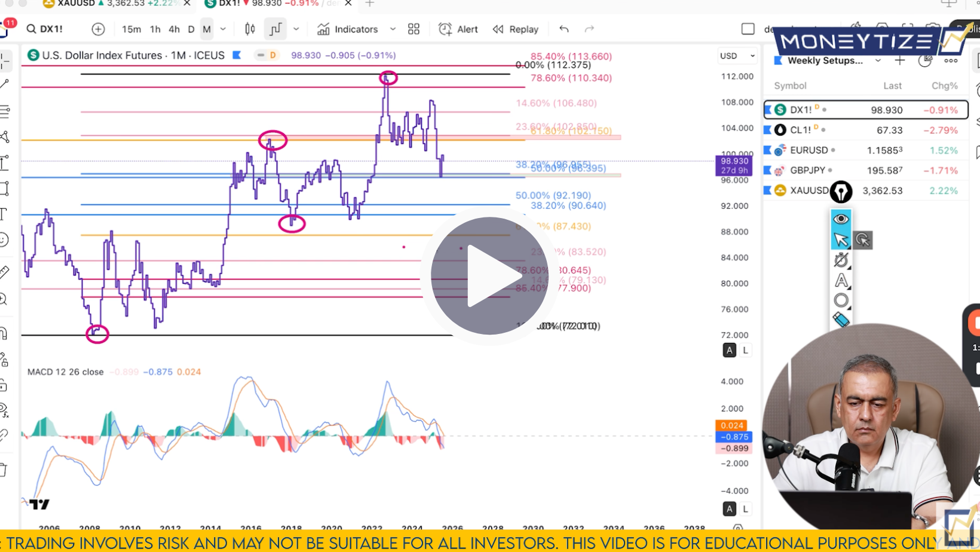This screenshot has height=552, width=980.
Task: Toggle the flag on the GBPJPY row
Action: tap(768, 170)
